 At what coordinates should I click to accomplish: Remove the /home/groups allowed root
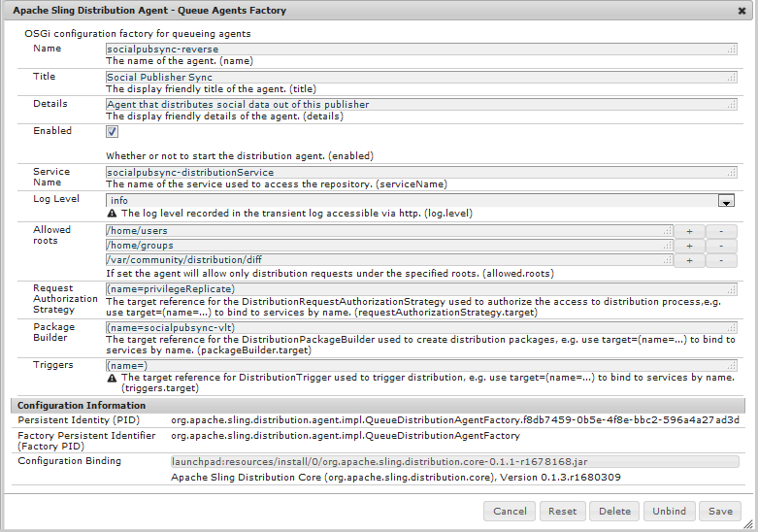tap(721, 247)
